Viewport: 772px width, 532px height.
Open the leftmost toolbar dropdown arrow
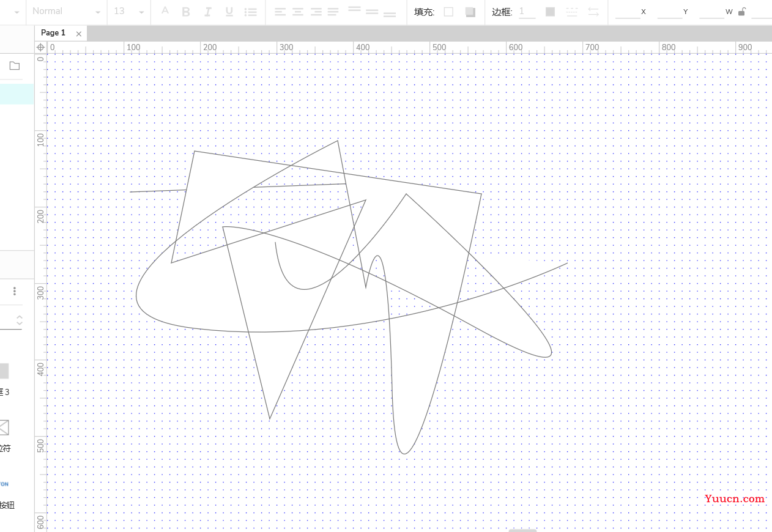pos(16,12)
